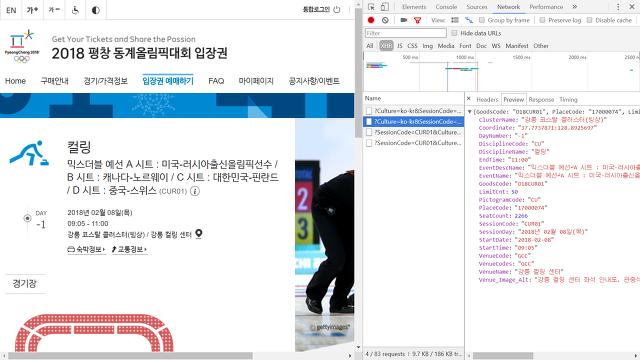The width and height of the screenshot is (640, 360).
Task: Enable Preserve log checkbox
Action: [542, 20]
